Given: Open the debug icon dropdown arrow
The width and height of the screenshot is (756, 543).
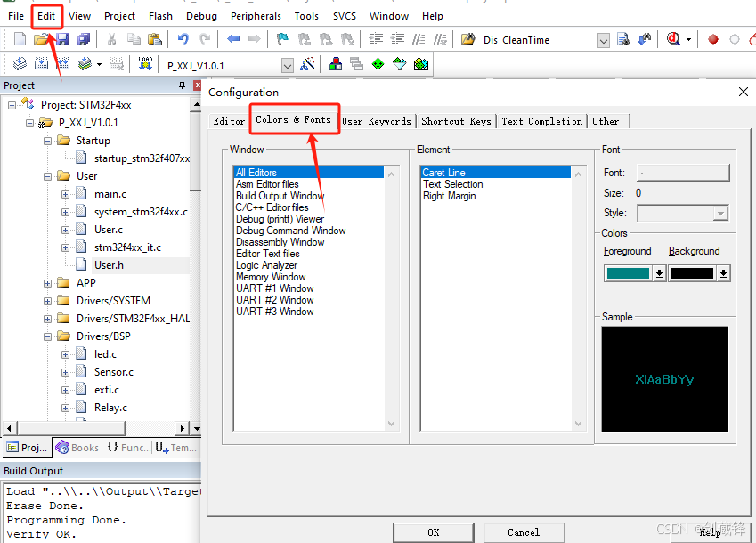Looking at the screenshot, I should pyautogui.click(x=688, y=39).
